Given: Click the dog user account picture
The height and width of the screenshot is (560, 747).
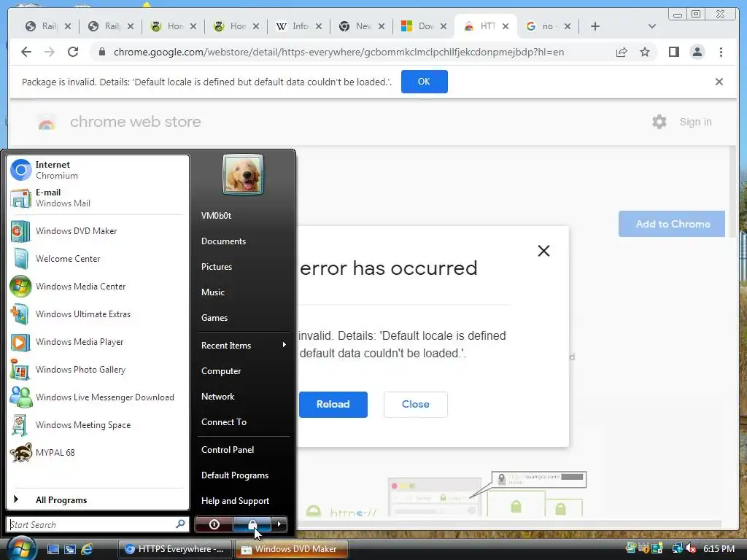Looking at the screenshot, I should point(242,174).
